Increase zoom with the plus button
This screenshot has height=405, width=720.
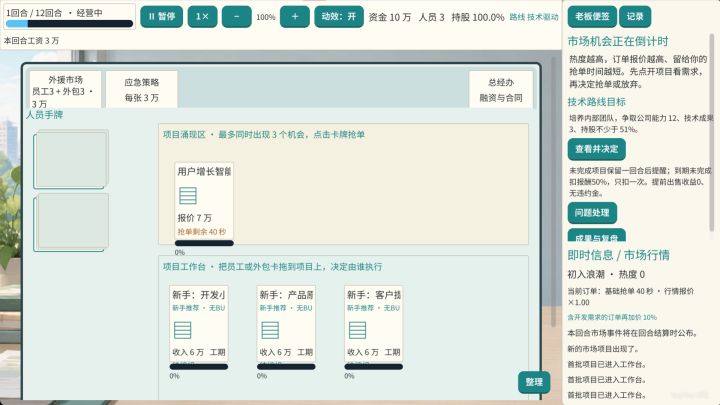pyautogui.click(x=295, y=17)
